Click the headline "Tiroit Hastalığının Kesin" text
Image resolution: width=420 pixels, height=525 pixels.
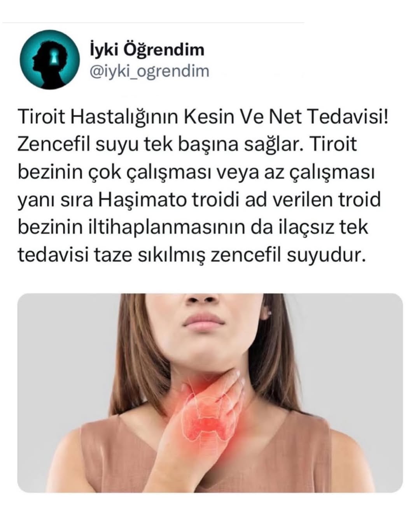tap(127, 117)
